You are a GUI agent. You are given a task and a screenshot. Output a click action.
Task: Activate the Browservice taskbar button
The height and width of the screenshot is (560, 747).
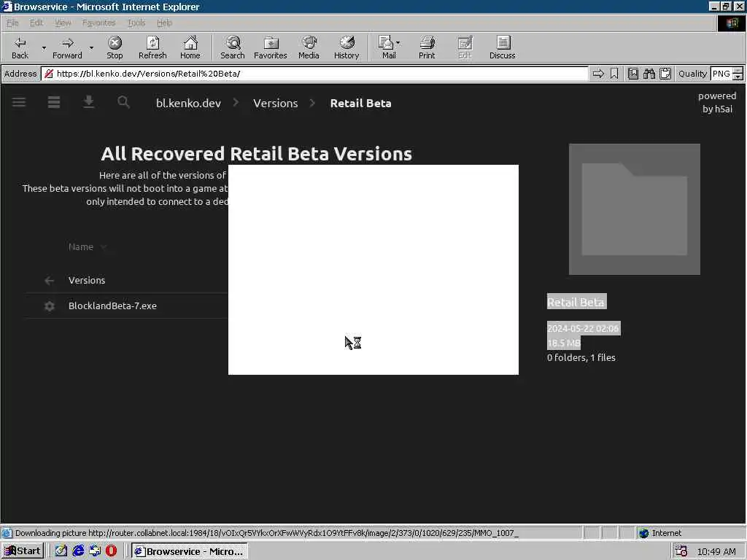190,551
